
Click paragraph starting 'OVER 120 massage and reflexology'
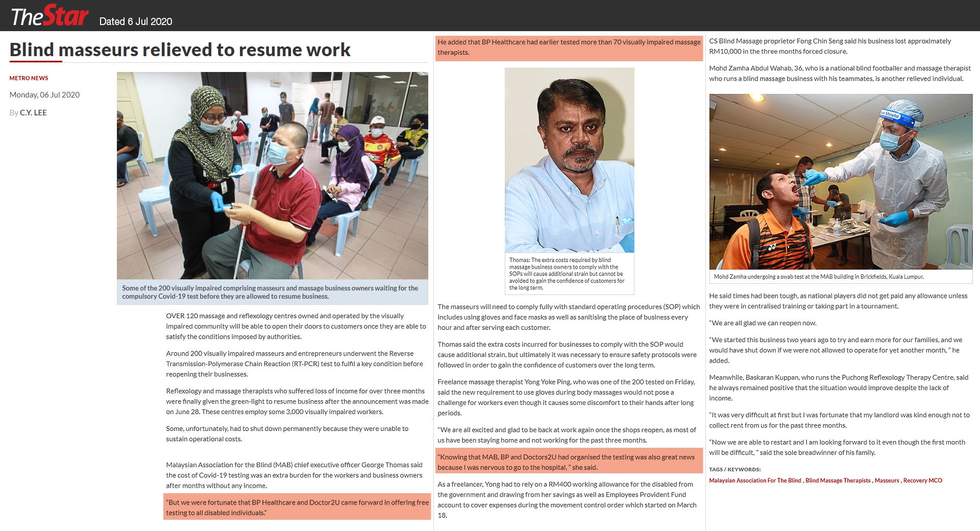tap(296, 326)
